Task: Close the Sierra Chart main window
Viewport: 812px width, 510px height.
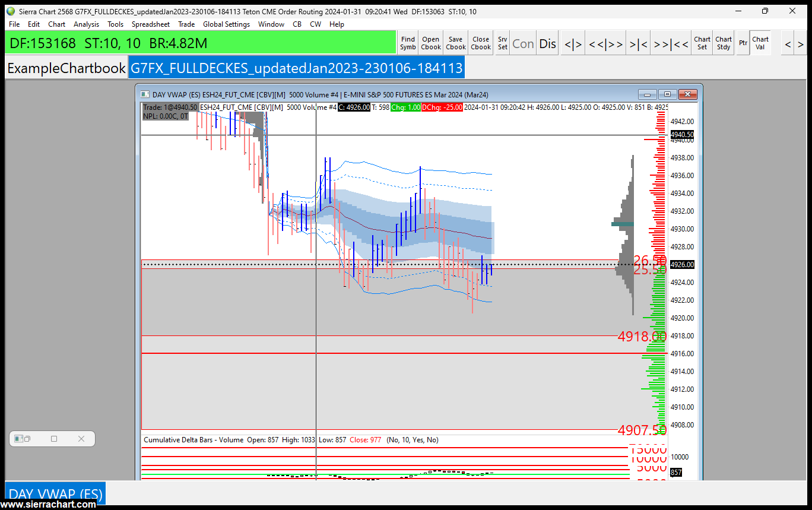Action: tap(792, 11)
